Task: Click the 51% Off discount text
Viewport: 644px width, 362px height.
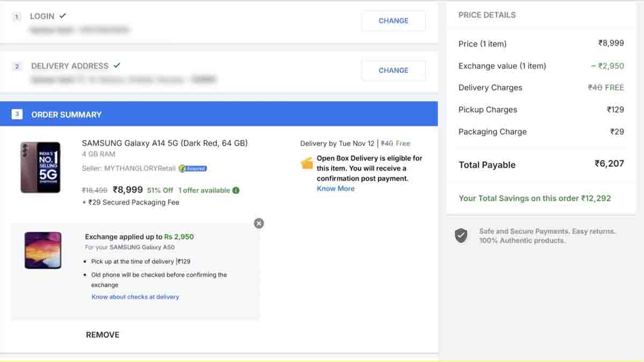Action: [x=160, y=190]
